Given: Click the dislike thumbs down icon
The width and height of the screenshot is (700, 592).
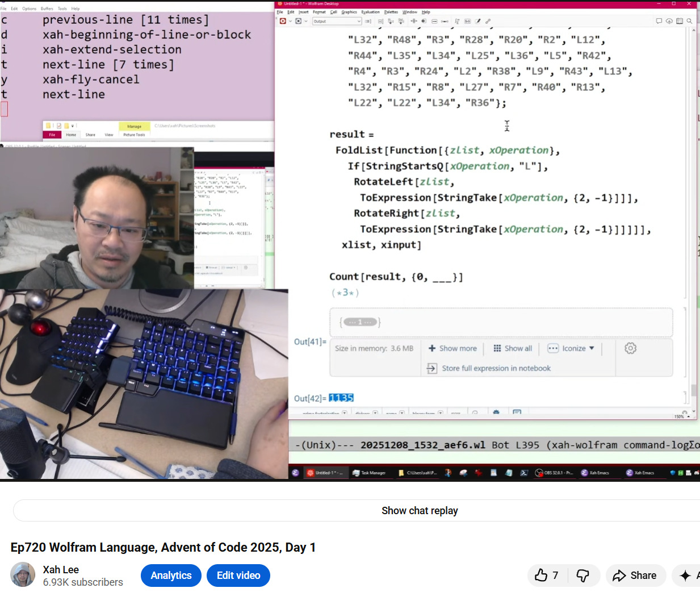Looking at the screenshot, I should click(582, 576).
